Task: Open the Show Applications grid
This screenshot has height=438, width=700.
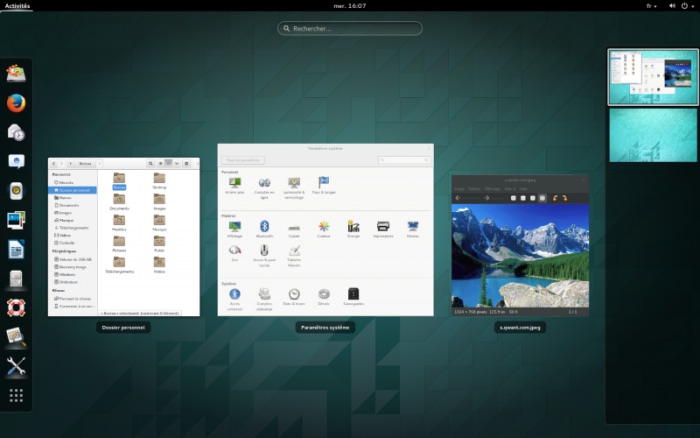Action: click(x=16, y=395)
